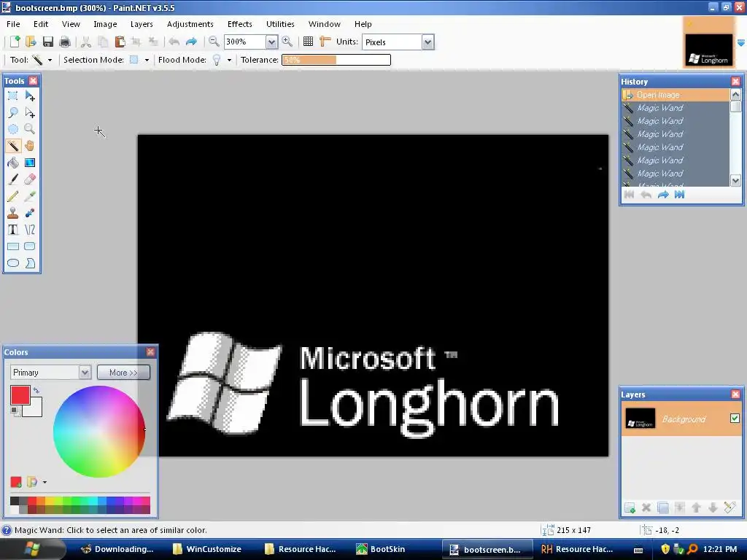Image resolution: width=747 pixels, height=560 pixels.
Task: Click the Save toolbar icon
Action: point(47,42)
